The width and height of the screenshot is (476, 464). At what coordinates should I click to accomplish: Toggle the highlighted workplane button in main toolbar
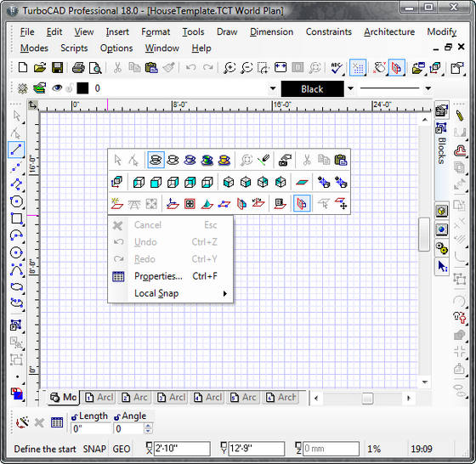click(x=396, y=68)
